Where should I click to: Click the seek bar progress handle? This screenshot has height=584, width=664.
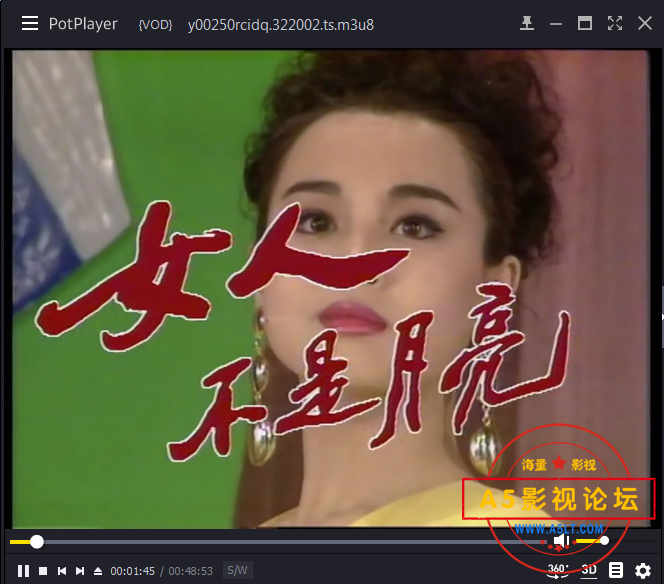(x=37, y=542)
